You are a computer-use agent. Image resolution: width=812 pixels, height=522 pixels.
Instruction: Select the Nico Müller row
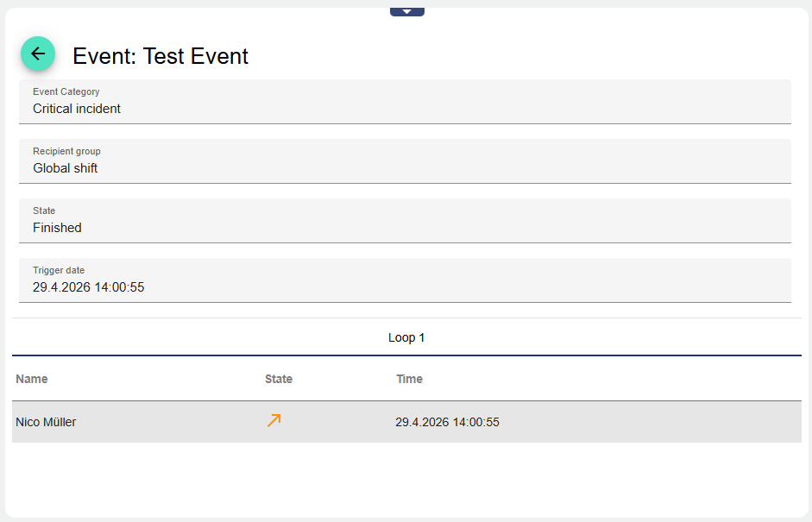406,422
